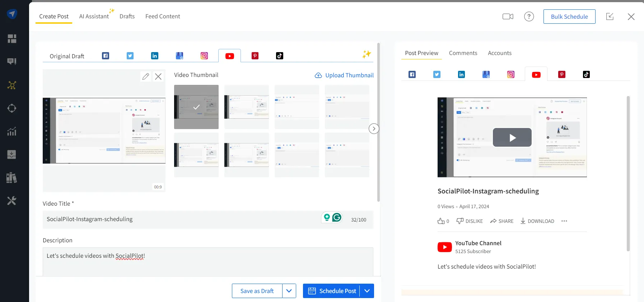Screen dimensions: 644x302
Task: Select the LinkedIn tab in editor
Action: pyautogui.click(x=155, y=56)
